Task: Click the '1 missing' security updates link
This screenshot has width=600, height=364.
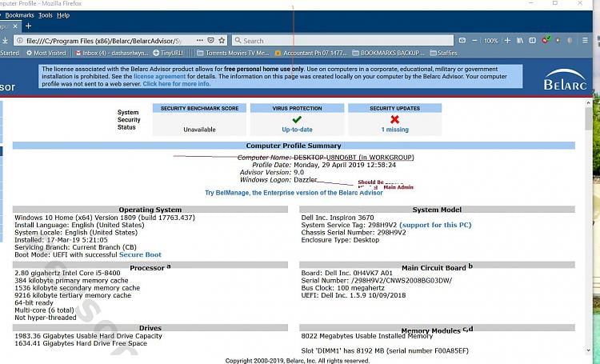Action: tap(395, 130)
